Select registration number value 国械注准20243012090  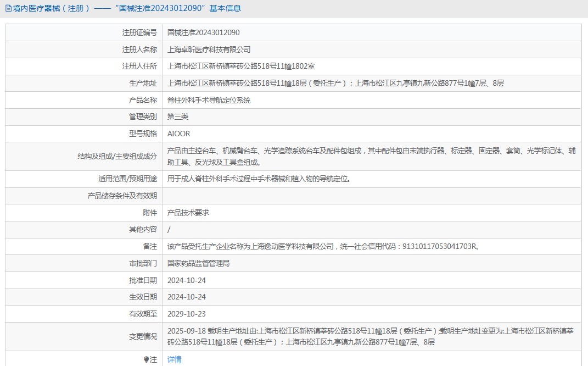pos(204,32)
